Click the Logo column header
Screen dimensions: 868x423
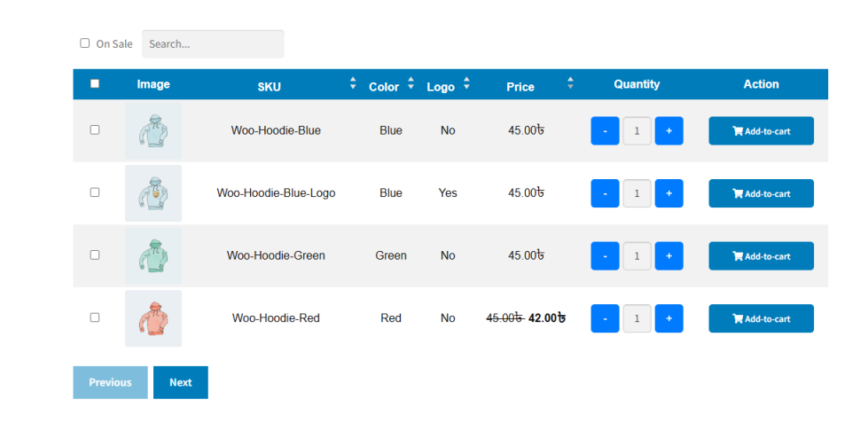point(441,87)
